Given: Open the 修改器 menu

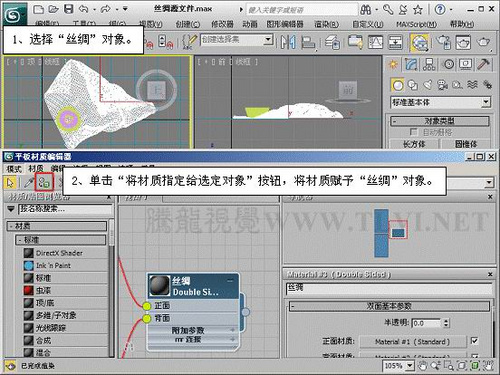Looking at the screenshot, I should [222, 24].
